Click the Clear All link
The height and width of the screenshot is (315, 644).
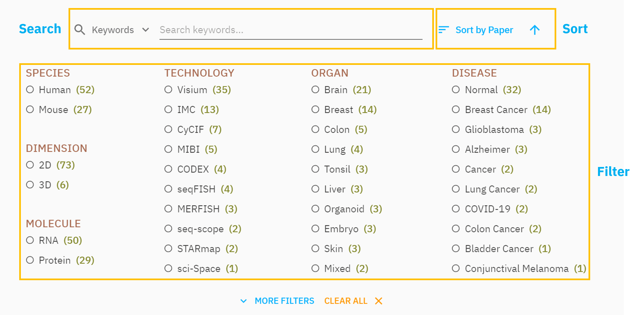(346, 301)
